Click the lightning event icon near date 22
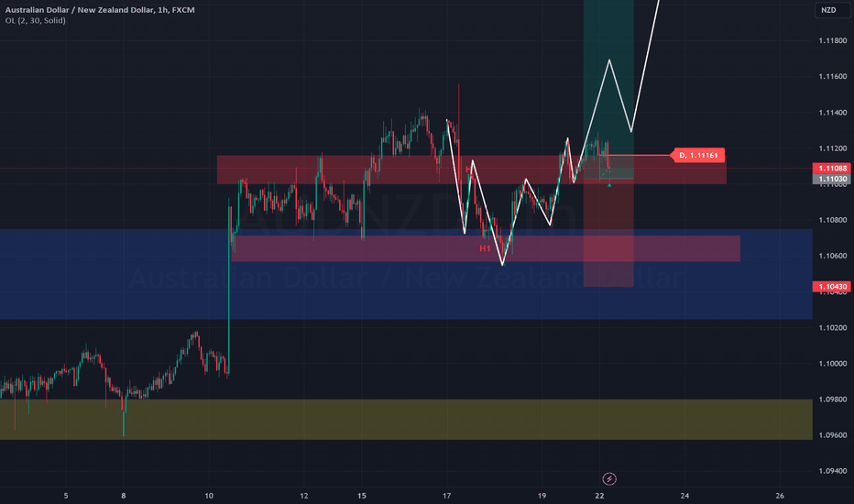Screen dimensions: 854x504 [x=609, y=479]
